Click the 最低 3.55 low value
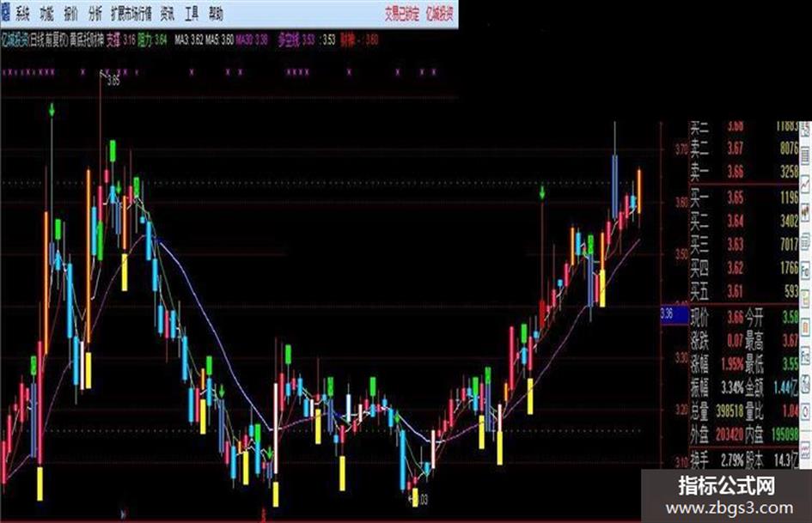This screenshot has height=523, width=812. click(772, 364)
